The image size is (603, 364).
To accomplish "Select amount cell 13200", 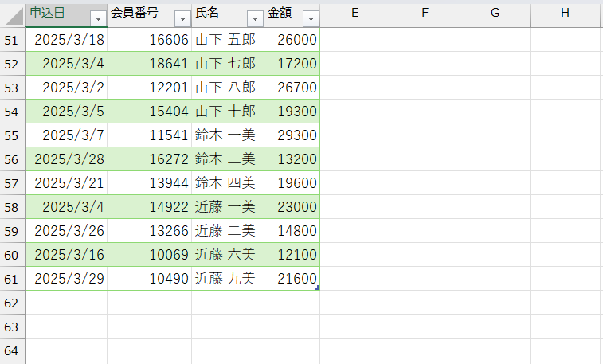I will (292, 159).
